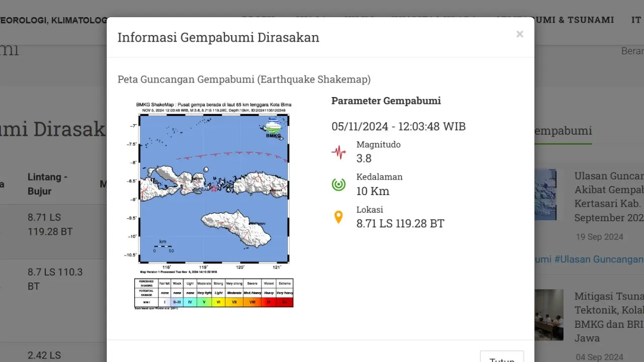This screenshot has height=362, width=644.
Task: Select the Peta Guncangan Gempabumi subtitle
Action: tap(244, 79)
